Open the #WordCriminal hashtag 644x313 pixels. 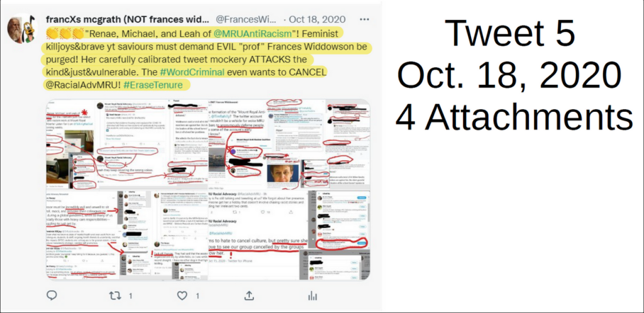pos(192,72)
